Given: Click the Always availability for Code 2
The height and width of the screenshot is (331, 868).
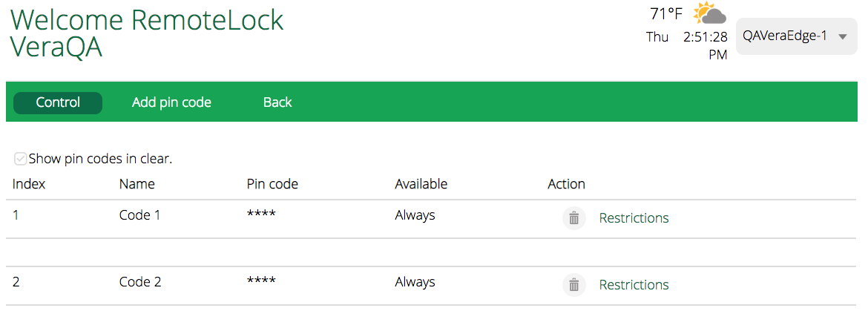Looking at the screenshot, I should coord(415,282).
